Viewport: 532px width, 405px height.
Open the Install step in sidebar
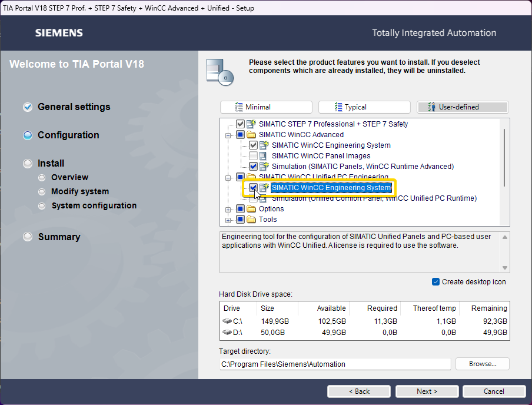[x=51, y=163]
